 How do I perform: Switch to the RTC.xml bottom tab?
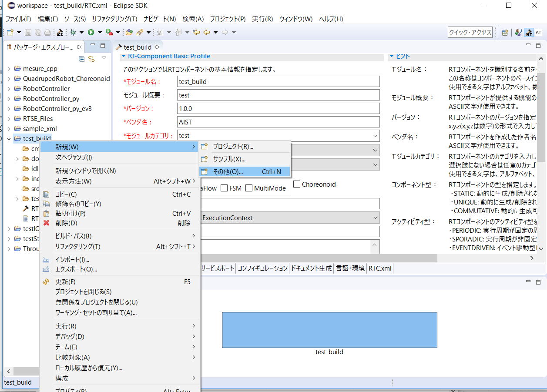380,268
